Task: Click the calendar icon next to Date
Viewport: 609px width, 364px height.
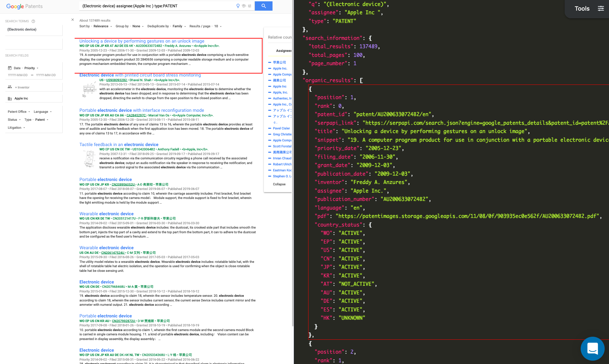Action: click(x=10, y=68)
